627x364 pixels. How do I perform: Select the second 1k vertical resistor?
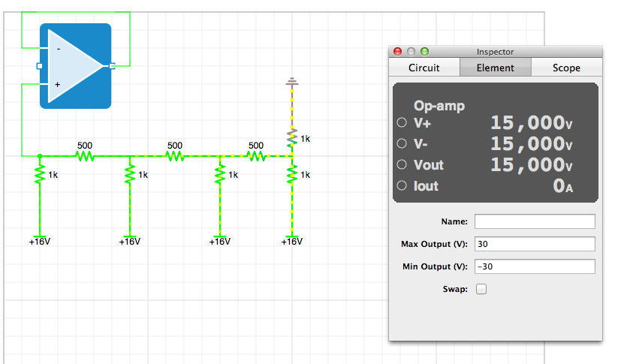pos(130,175)
